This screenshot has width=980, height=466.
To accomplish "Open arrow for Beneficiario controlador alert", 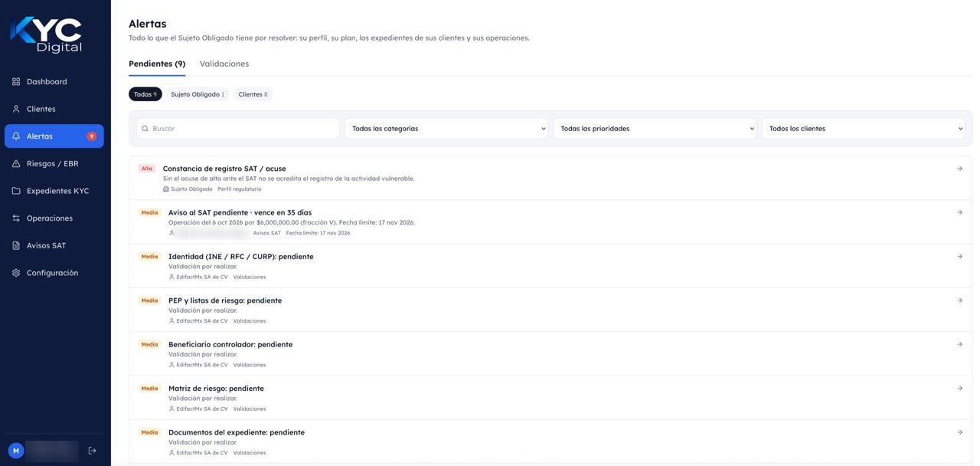I will click(x=959, y=344).
